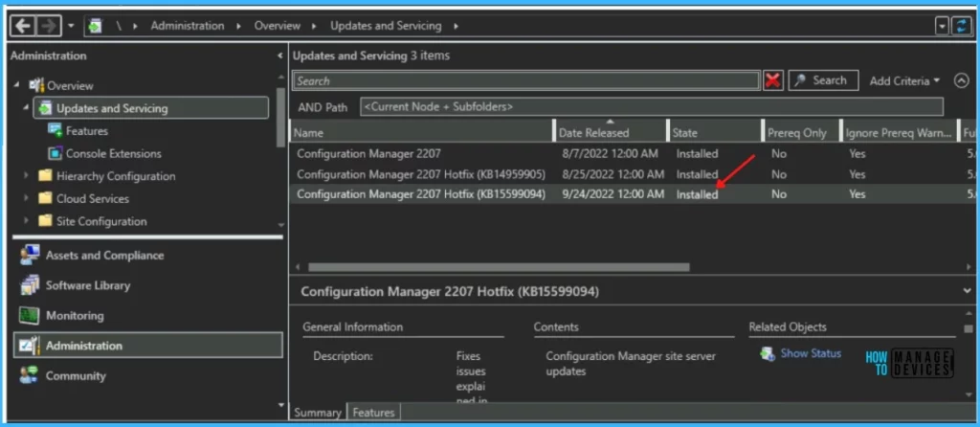Click the navigation tree vertical scrollbar
This screenshot has width=980, height=427.
[x=280, y=117]
